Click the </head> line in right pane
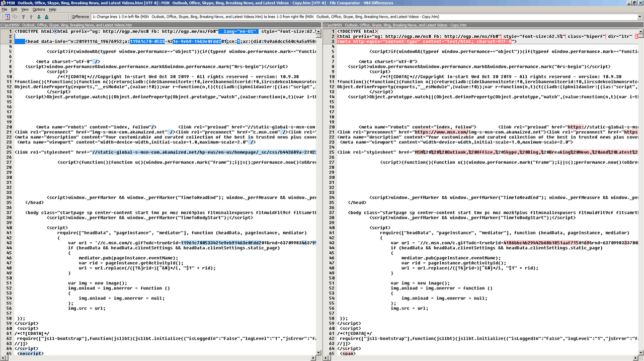The image size is (644, 361). point(357,202)
